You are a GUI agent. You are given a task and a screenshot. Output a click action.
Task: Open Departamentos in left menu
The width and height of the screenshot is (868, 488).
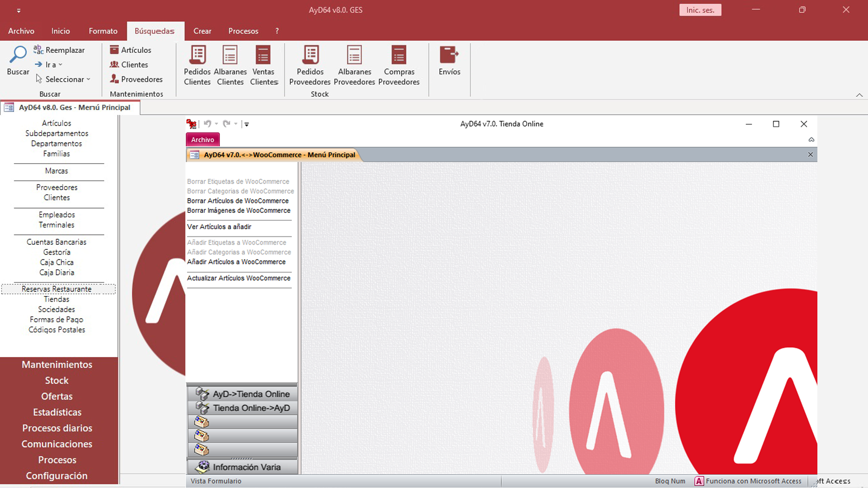(57, 144)
